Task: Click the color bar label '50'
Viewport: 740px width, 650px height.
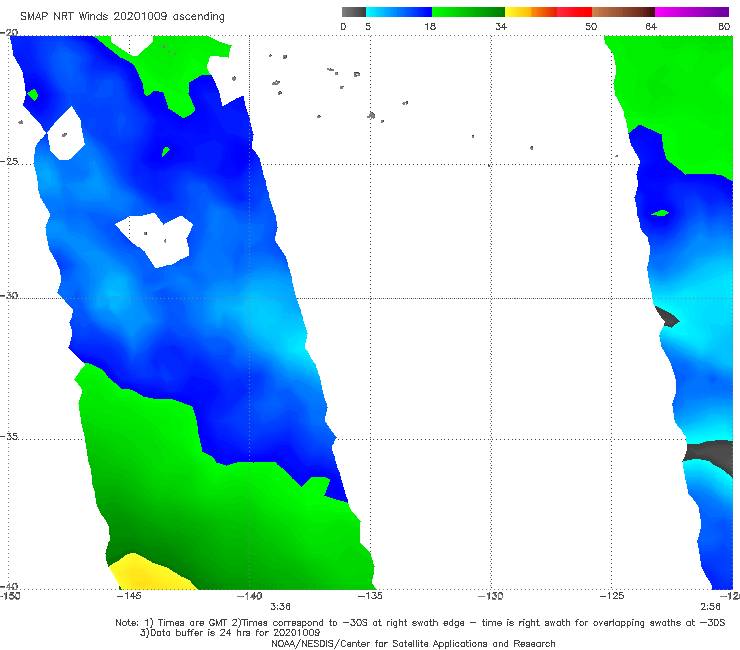Action: pos(591,26)
